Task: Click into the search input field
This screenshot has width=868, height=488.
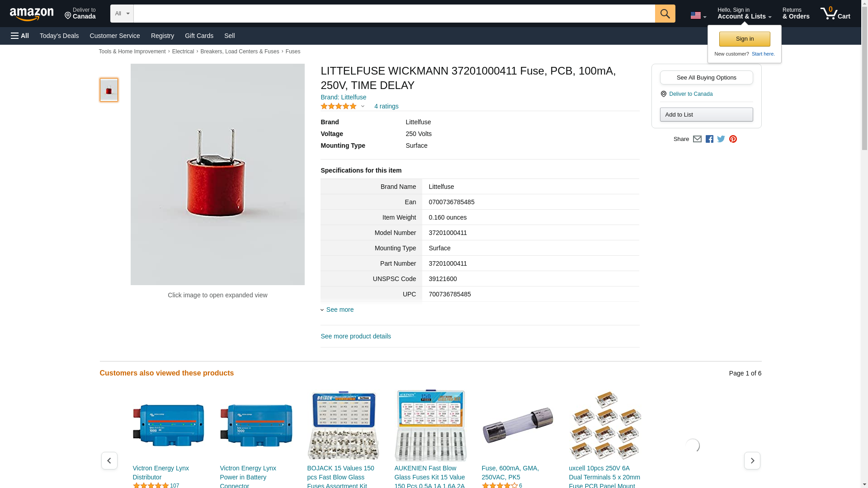Action: coord(394,14)
